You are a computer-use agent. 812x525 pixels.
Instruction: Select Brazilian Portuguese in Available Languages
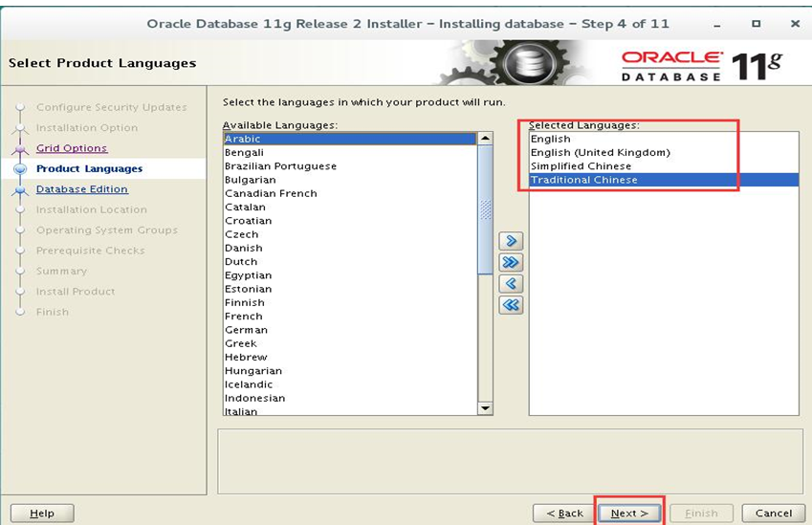click(350, 166)
